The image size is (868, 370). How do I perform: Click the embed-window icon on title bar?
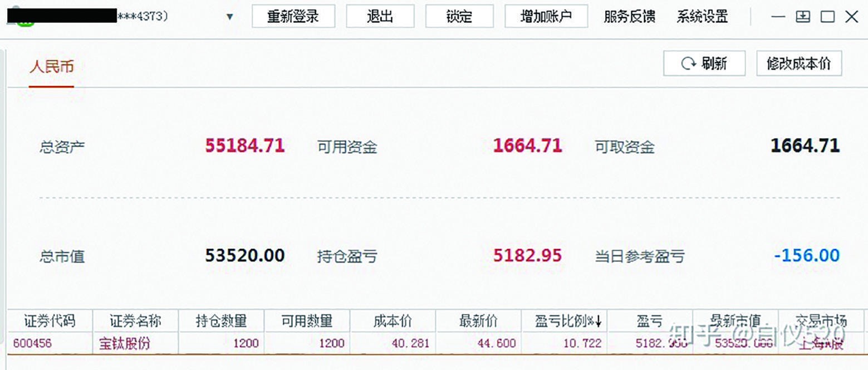coord(803,17)
